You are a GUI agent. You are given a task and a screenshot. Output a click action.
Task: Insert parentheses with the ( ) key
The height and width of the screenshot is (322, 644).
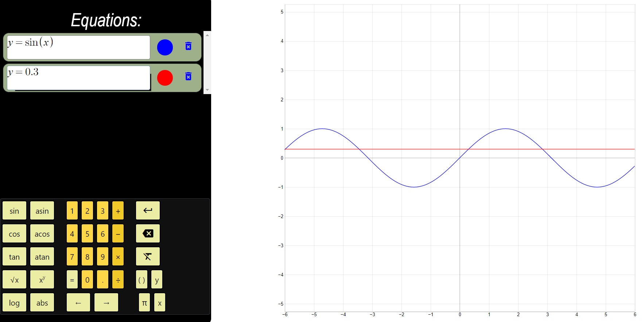coord(141,280)
